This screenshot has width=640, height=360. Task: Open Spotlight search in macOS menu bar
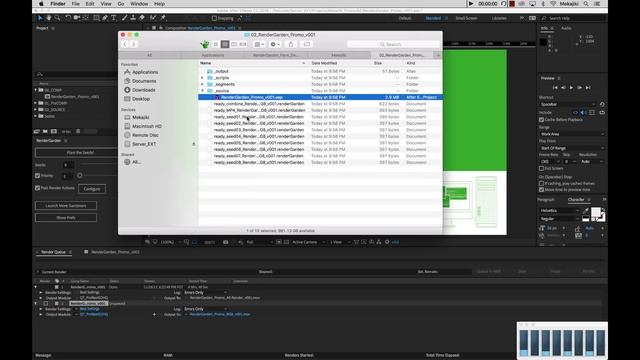(x=586, y=4)
